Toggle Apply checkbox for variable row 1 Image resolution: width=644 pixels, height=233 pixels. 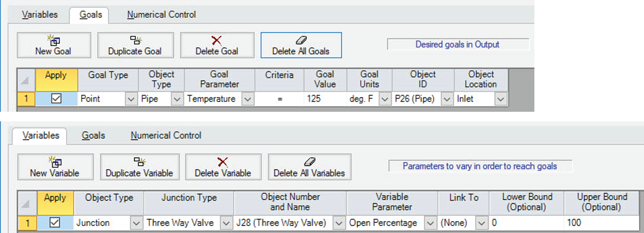click(x=55, y=223)
